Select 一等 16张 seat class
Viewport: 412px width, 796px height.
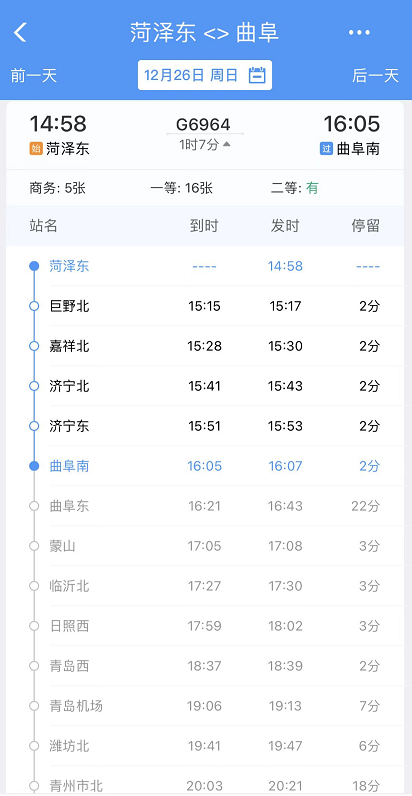pyautogui.click(x=182, y=189)
